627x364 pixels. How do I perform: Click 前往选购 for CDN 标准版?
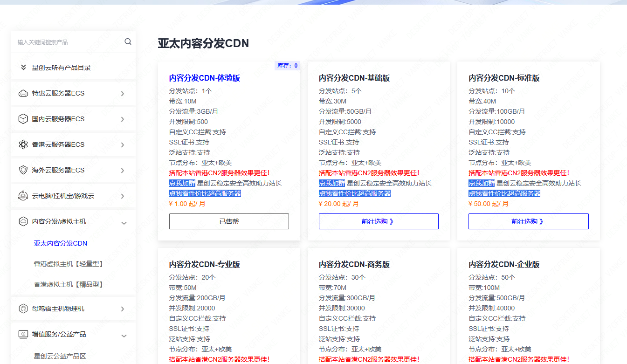pos(528,221)
